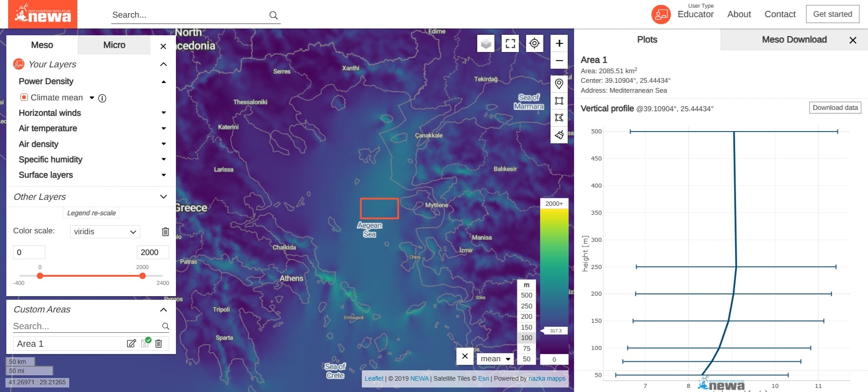Clear drawings with the broom icon
This screenshot has height=392, width=868.
[x=559, y=135]
